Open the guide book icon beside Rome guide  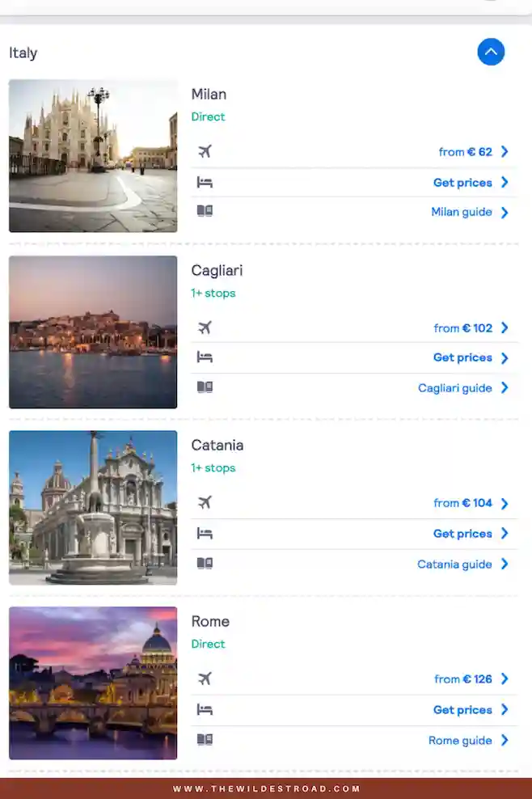tap(205, 739)
